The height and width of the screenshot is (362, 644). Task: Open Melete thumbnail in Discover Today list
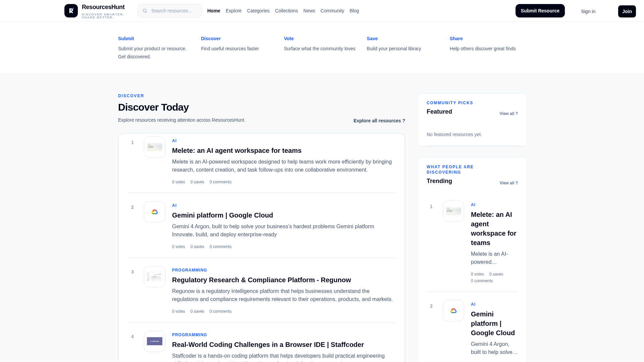click(155, 147)
